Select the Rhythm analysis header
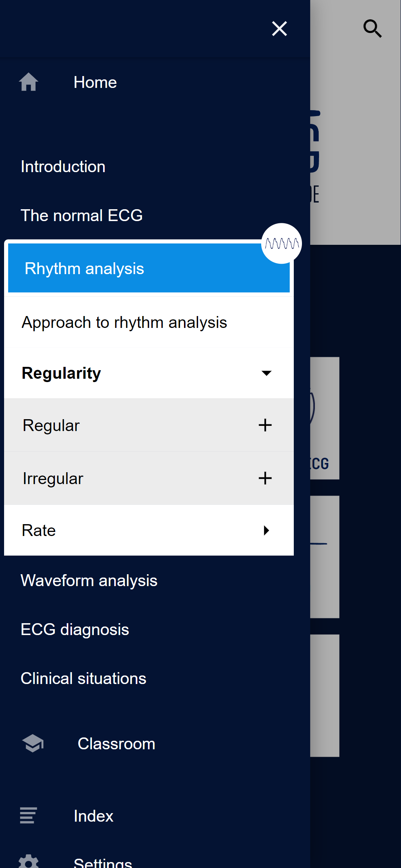 [85, 269]
